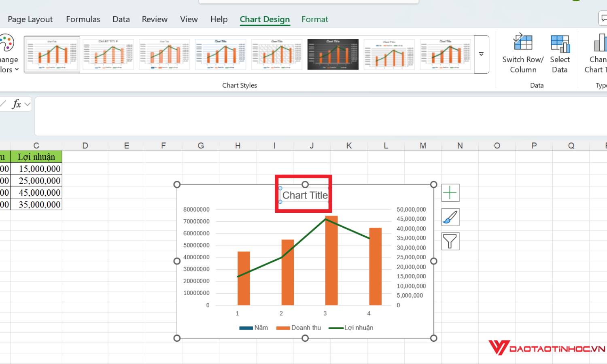The image size is (607, 364).
Task: Go to the Review tab
Action: 155,19
